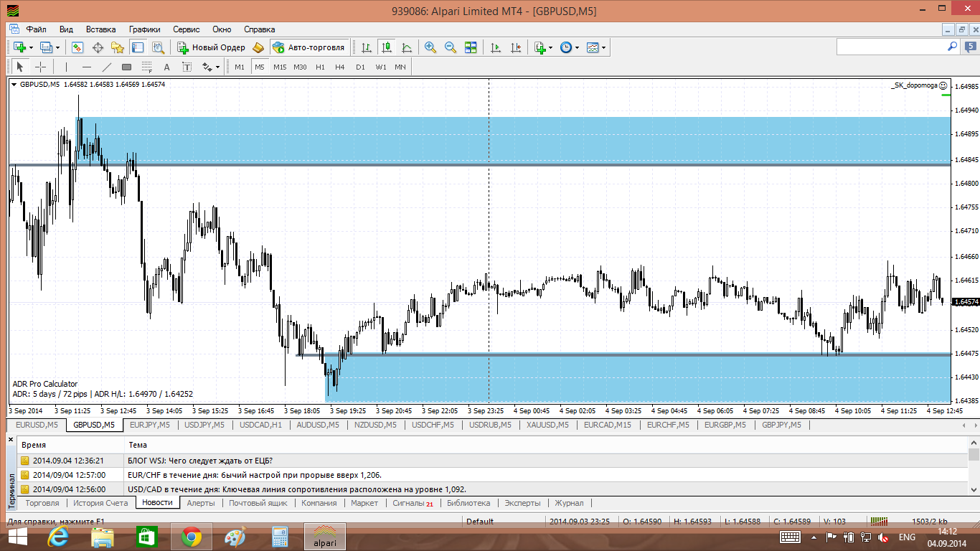Toggle the Terminal panel toolbar icon

pos(138,47)
